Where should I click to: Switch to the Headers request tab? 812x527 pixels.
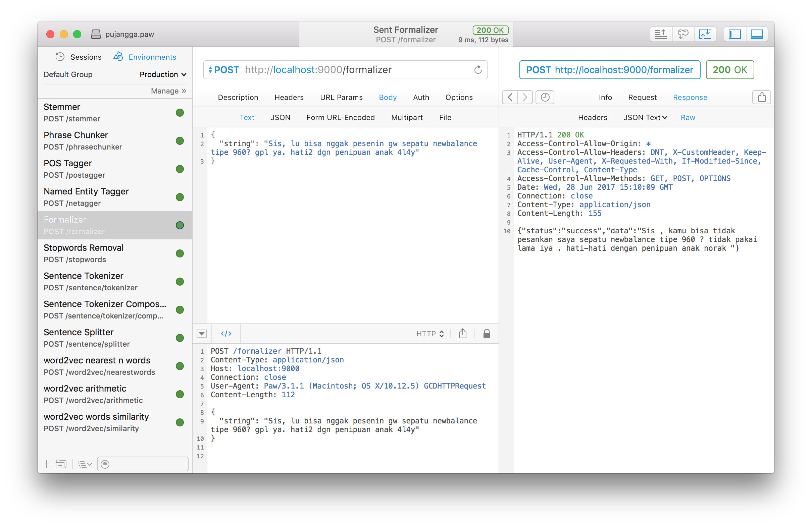pyautogui.click(x=289, y=98)
